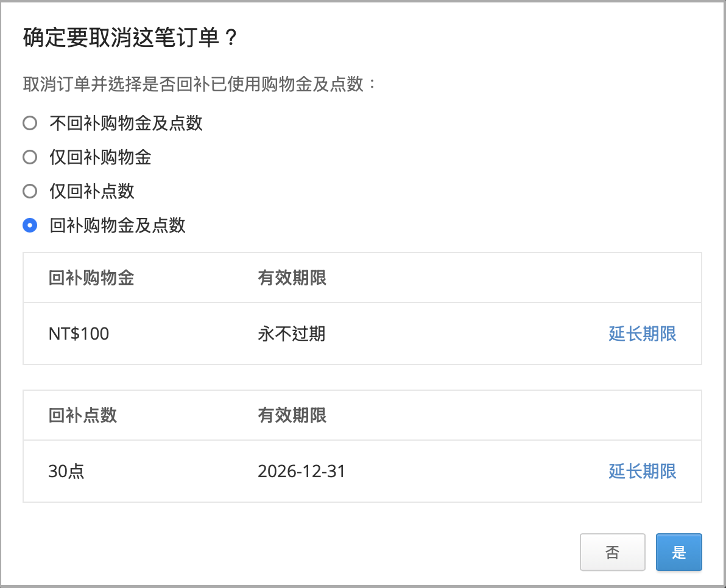The image size is (726, 588).
Task: Dismiss dialog with 否 button
Action: tap(612, 552)
